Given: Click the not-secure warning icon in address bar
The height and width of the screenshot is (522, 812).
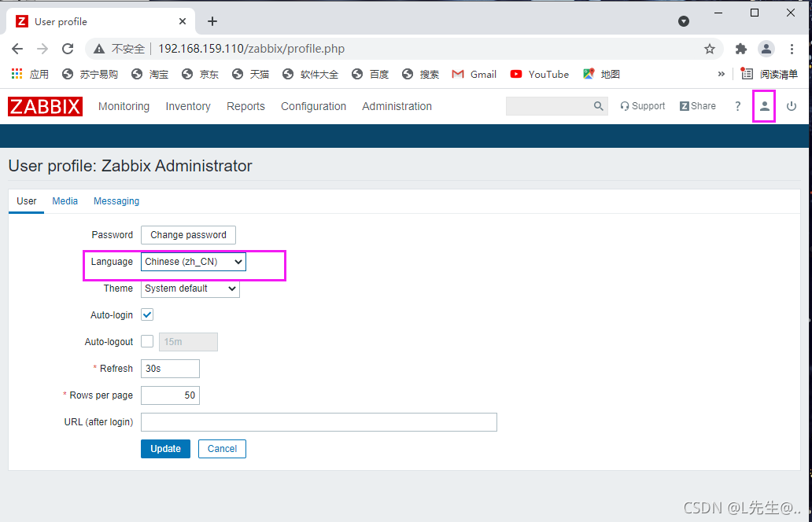Looking at the screenshot, I should coord(99,49).
